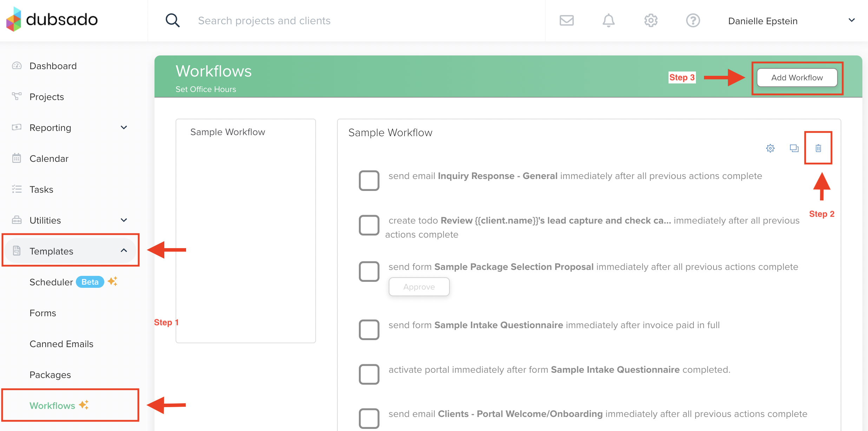Tick the Sample Package Selection Proposal checkbox
The width and height of the screenshot is (868, 431).
coord(369,271)
